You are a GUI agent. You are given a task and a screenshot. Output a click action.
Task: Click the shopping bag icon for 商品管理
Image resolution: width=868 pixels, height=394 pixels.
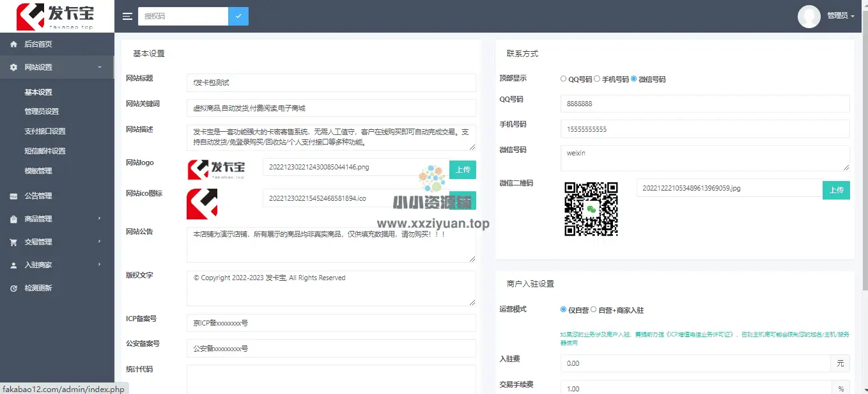[x=13, y=219]
